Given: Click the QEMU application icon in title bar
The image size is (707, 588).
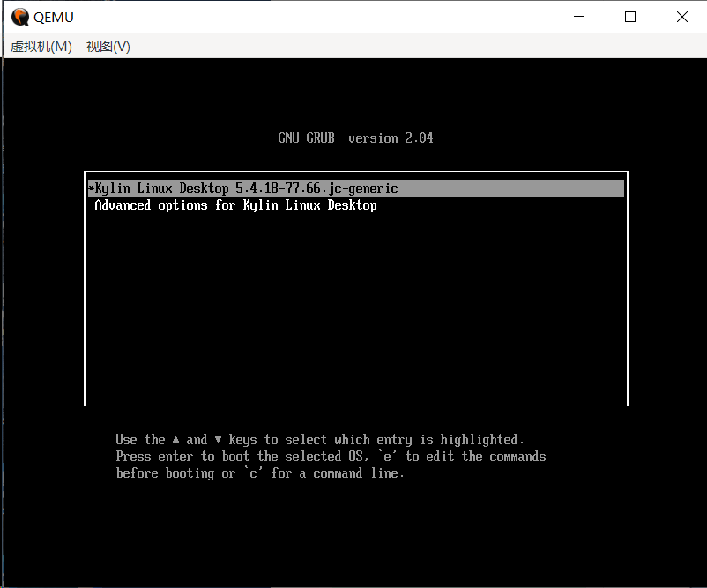Looking at the screenshot, I should click(x=19, y=17).
